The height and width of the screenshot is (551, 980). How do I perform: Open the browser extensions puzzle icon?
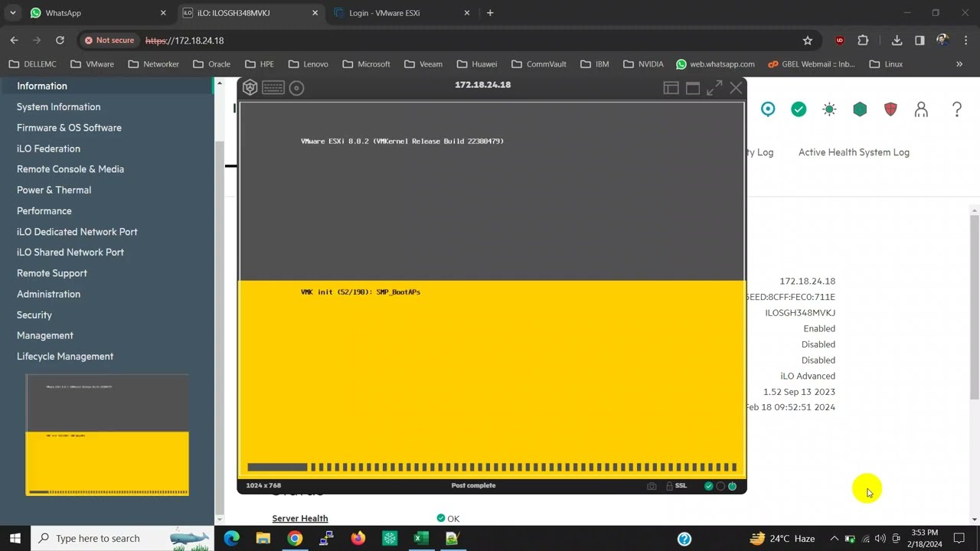pos(863,41)
